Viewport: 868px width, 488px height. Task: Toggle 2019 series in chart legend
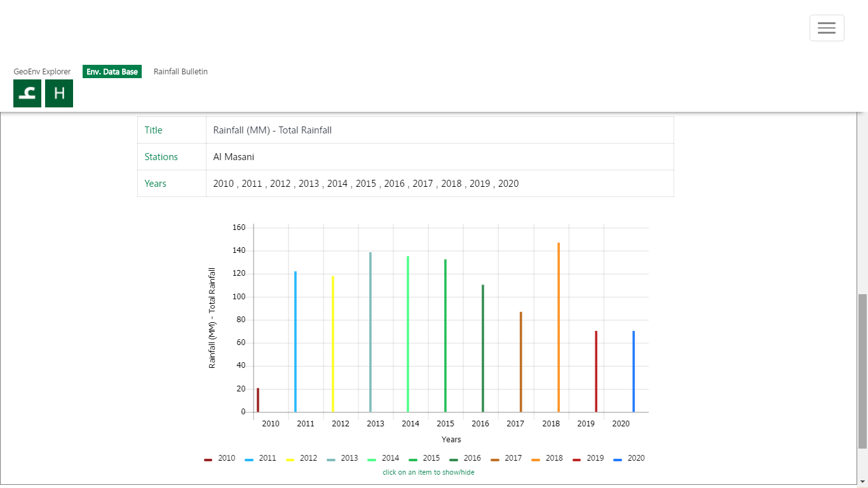click(x=588, y=458)
